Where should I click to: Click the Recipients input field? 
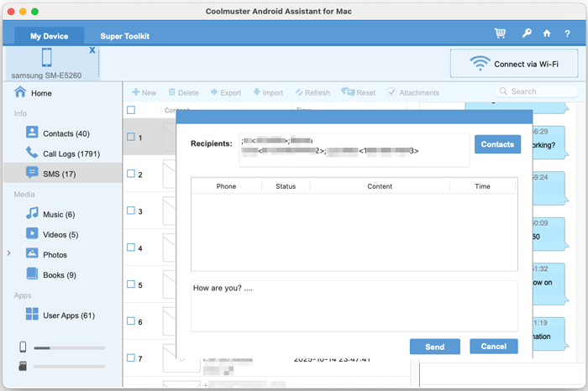[354, 150]
